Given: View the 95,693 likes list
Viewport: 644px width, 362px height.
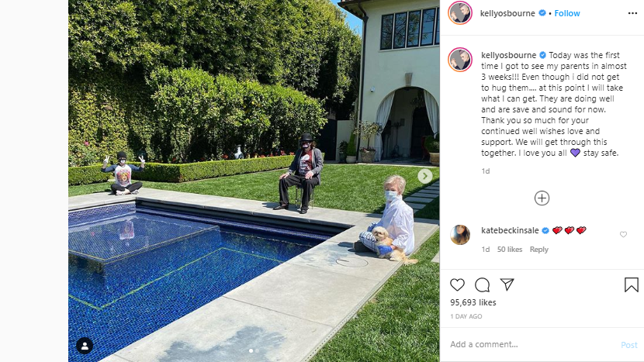Looking at the screenshot, I should tap(473, 302).
